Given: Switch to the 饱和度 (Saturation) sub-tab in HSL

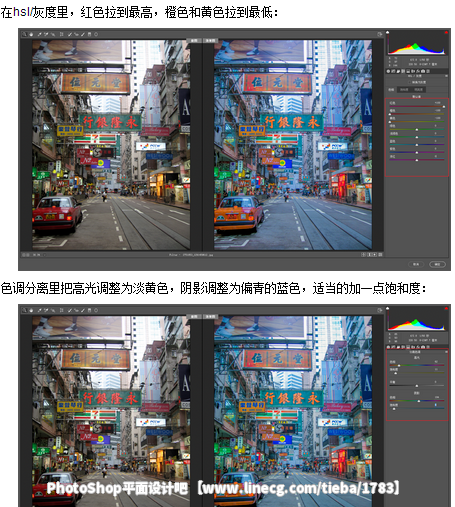Looking at the screenshot, I should [x=404, y=90].
